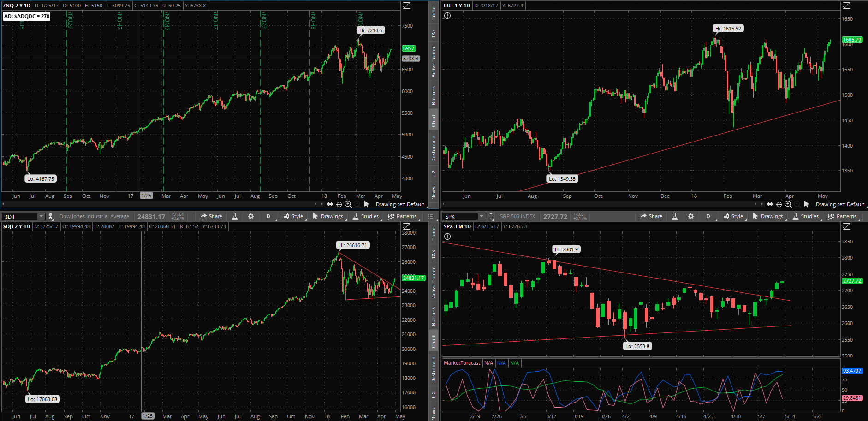This screenshot has width=868, height=421.
Task: Click Hi: 7214.5 bubble on NQ chart
Action: (x=371, y=30)
